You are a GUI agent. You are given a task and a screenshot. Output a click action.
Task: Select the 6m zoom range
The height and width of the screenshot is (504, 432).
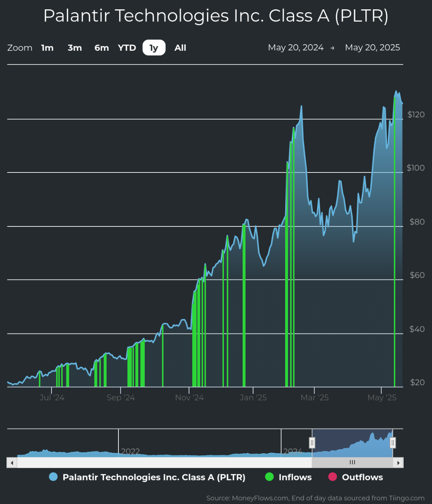pos(101,48)
